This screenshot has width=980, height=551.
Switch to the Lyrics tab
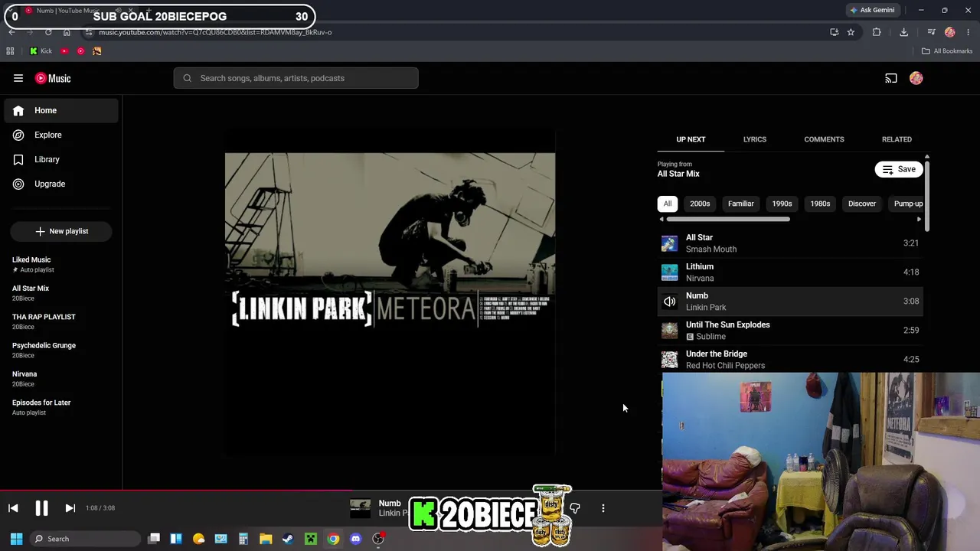pyautogui.click(x=754, y=139)
